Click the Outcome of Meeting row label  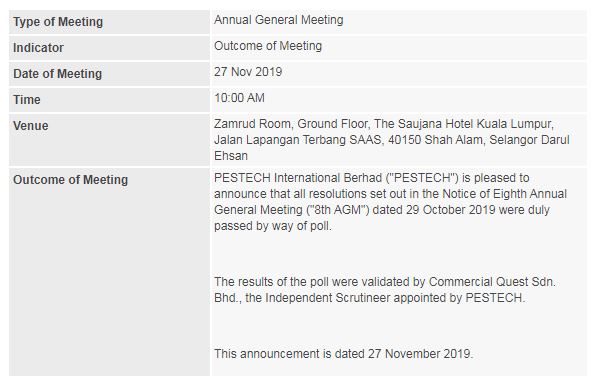(71, 180)
